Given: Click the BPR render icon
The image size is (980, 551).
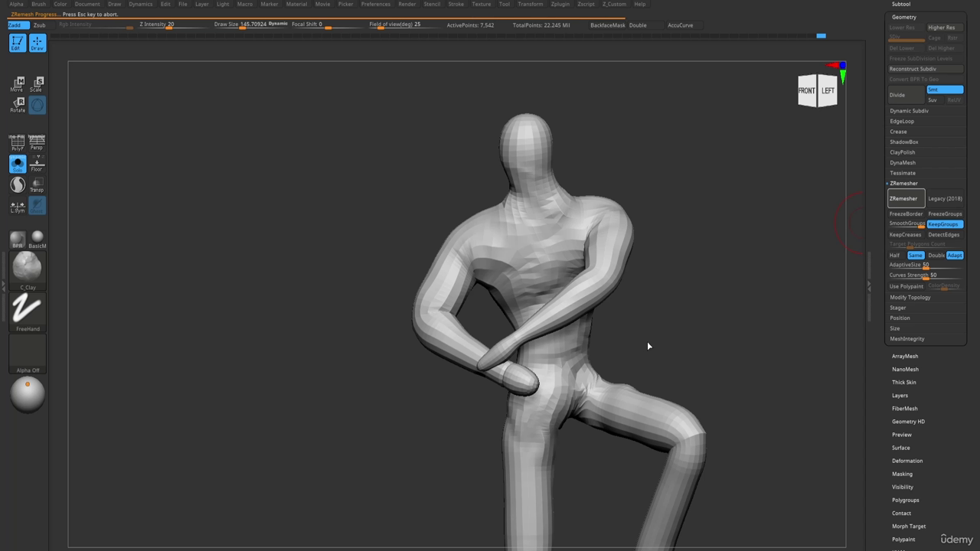Looking at the screenshot, I should pyautogui.click(x=17, y=240).
